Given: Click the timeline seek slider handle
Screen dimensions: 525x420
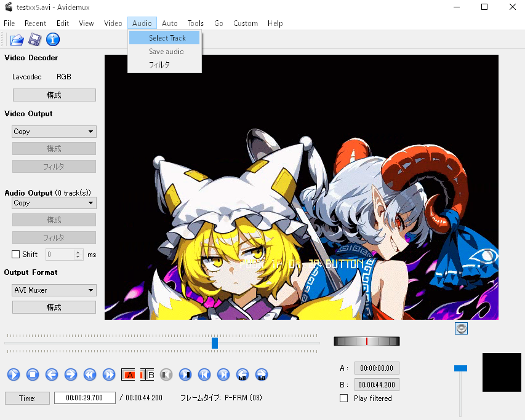Looking at the screenshot, I should (215, 343).
